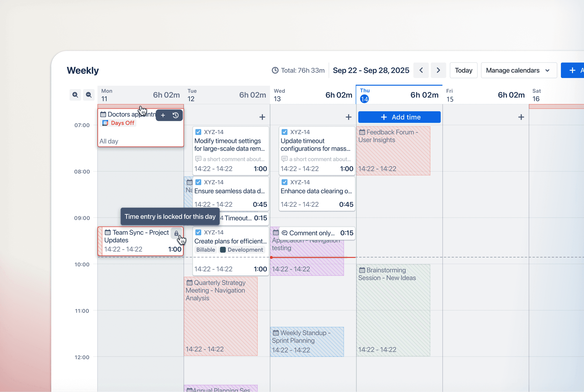Image resolution: width=584 pixels, height=392 pixels.
Task: Toggle checkbox on Enhance data clearing entry
Action: coord(284,182)
